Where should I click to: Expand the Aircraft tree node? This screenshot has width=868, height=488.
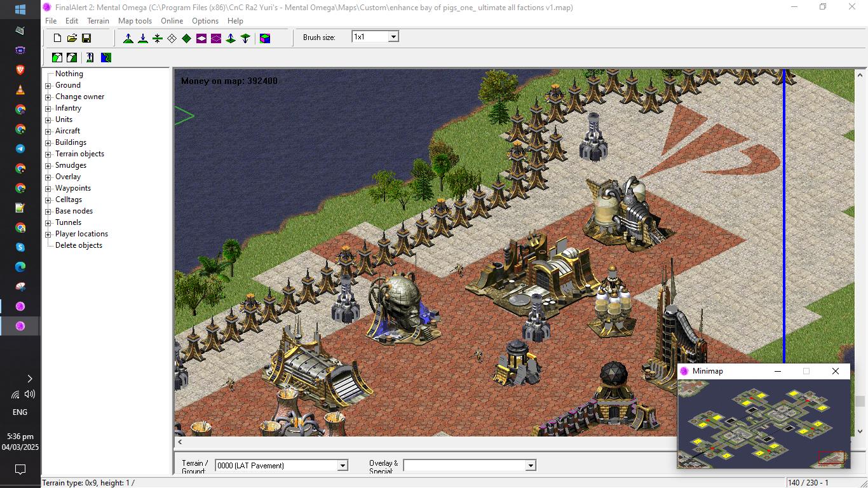(x=48, y=131)
